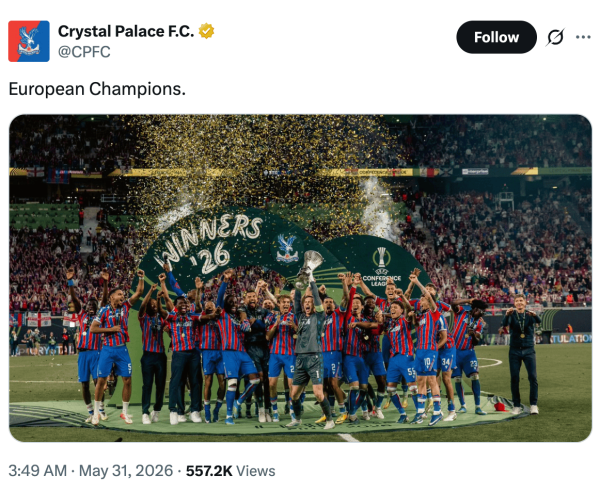Click the gold verified badge

pyautogui.click(x=206, y=31)
